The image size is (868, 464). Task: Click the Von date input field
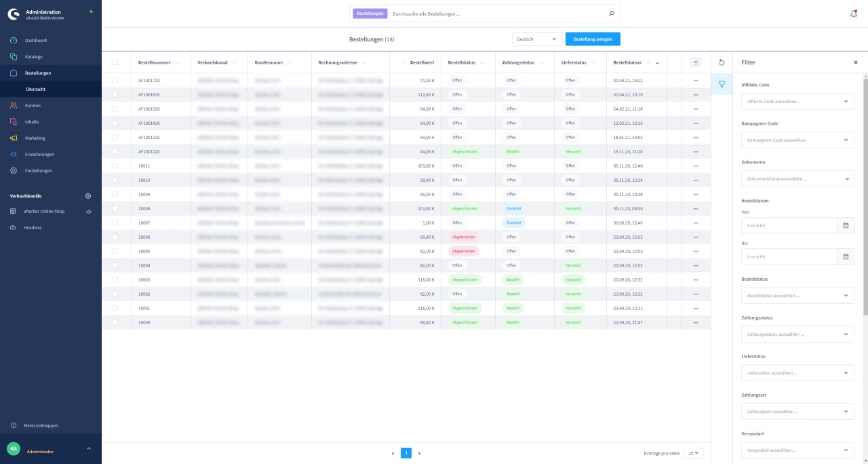789,225
